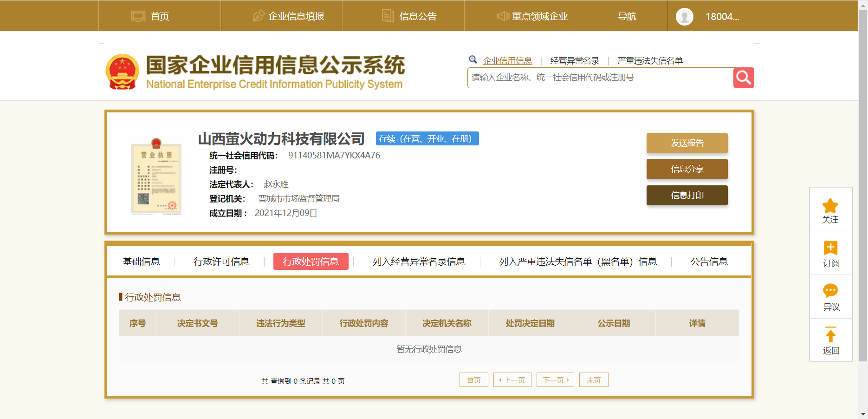Click the small magnifier icon beside 企业信用信息
Viewport: 868px width, 419px height.
click(x=473, y=59)
